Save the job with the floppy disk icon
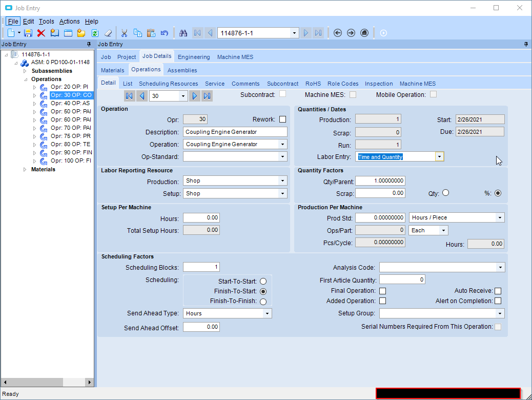The width and height of the screenshot is (532, 400). pyautogui.click(x=28, y=33)
